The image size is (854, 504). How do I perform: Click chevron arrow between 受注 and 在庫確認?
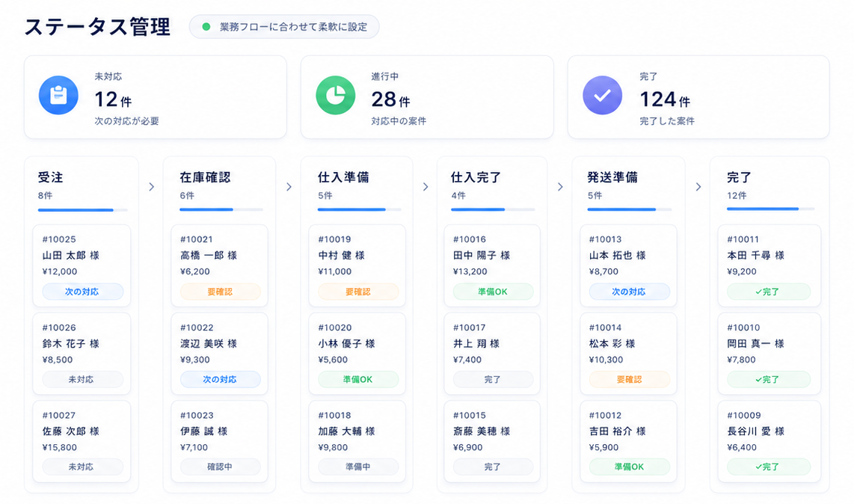[151, 187]
